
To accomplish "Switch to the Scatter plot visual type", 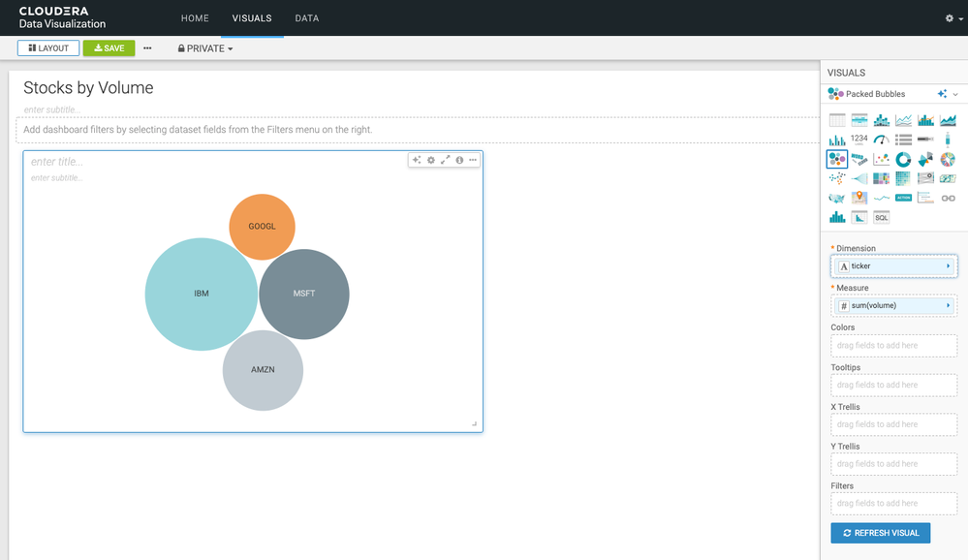I will tap(882, 160).
